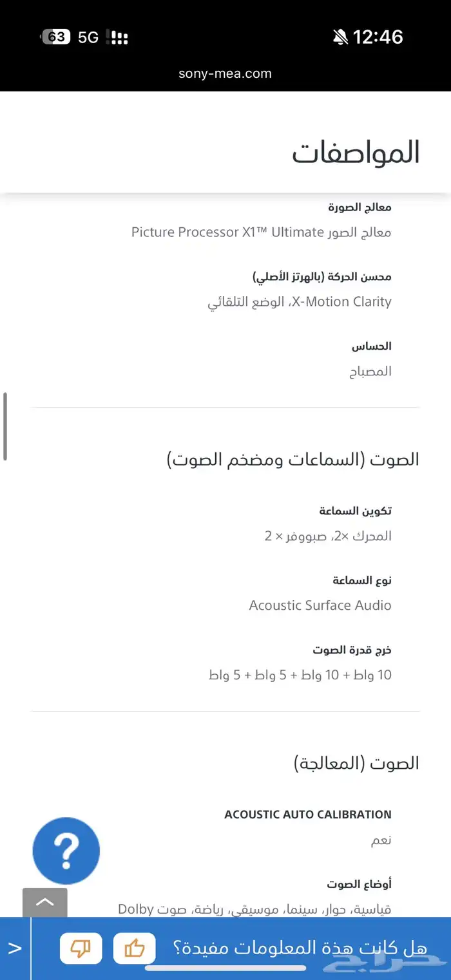Tap the المواصفات specifications header

tap(356, 153)
